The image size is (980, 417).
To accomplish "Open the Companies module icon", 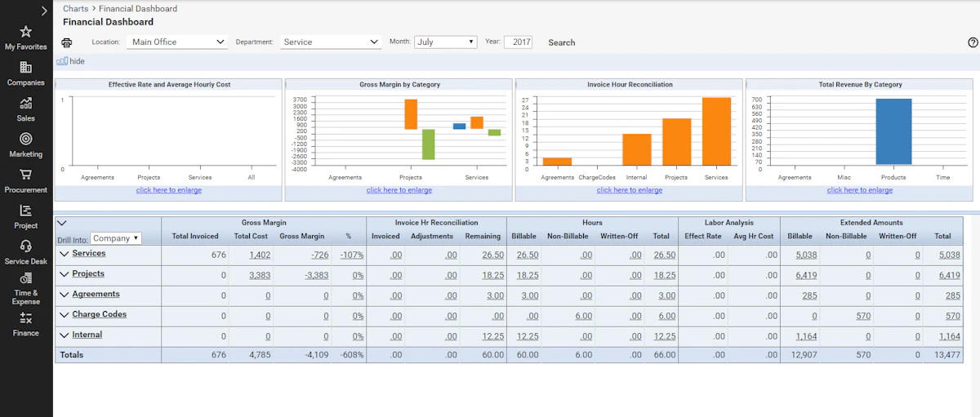I will (x=26, y=68).
